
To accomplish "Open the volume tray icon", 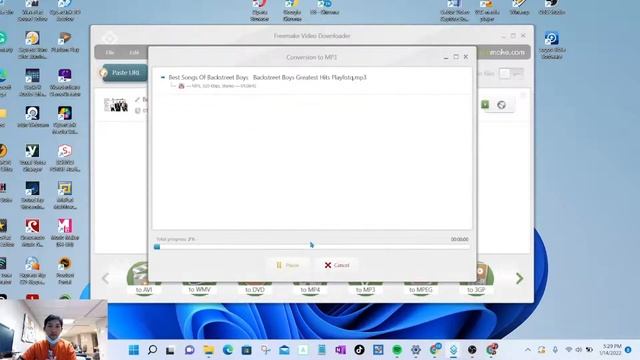I will click(579, 350).
